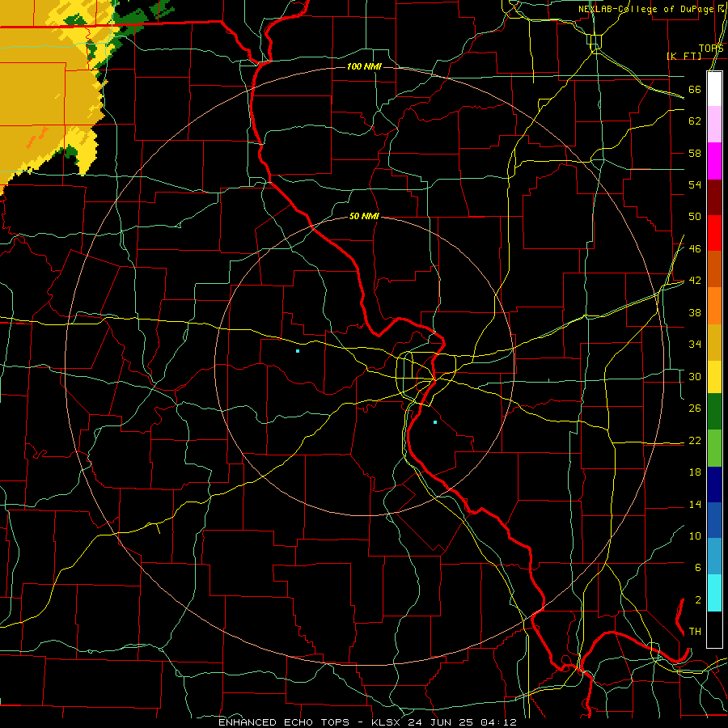Click the legend value 58
The width and height of the screenshot is (728, 728).
[x=695, y=153]
